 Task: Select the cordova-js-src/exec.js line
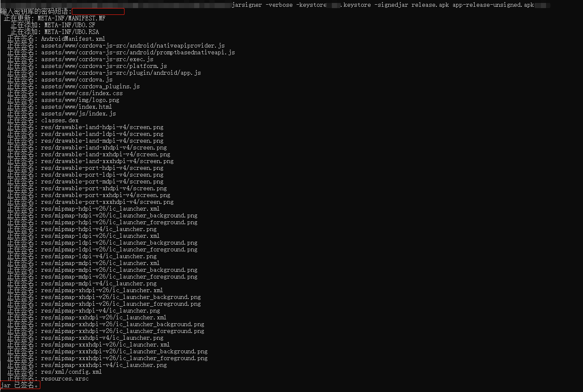[80, 59]
